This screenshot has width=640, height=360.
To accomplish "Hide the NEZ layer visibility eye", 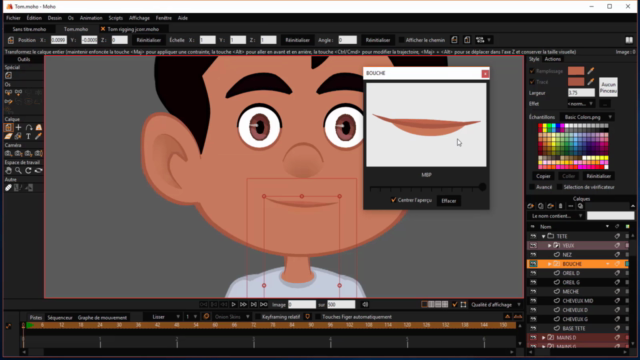I will [x=533, y=255].
